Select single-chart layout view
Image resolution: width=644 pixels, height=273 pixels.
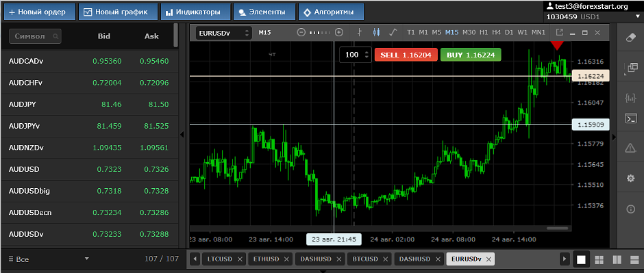(x=581, y=259)
